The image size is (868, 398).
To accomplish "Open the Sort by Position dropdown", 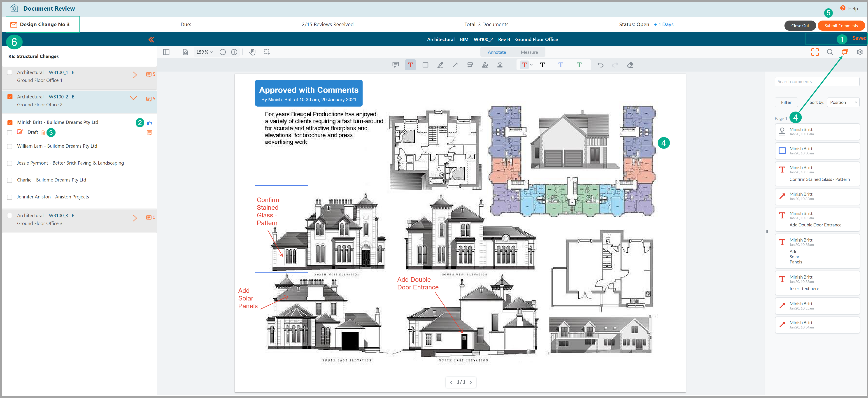I will (x=843, y=102).
